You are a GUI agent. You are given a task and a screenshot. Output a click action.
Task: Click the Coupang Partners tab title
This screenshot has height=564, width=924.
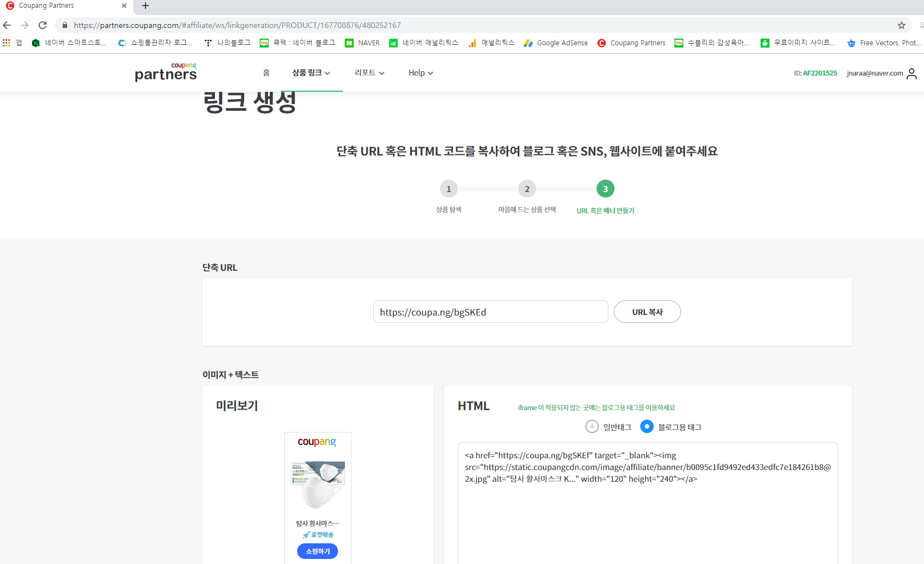pos(46,6)
